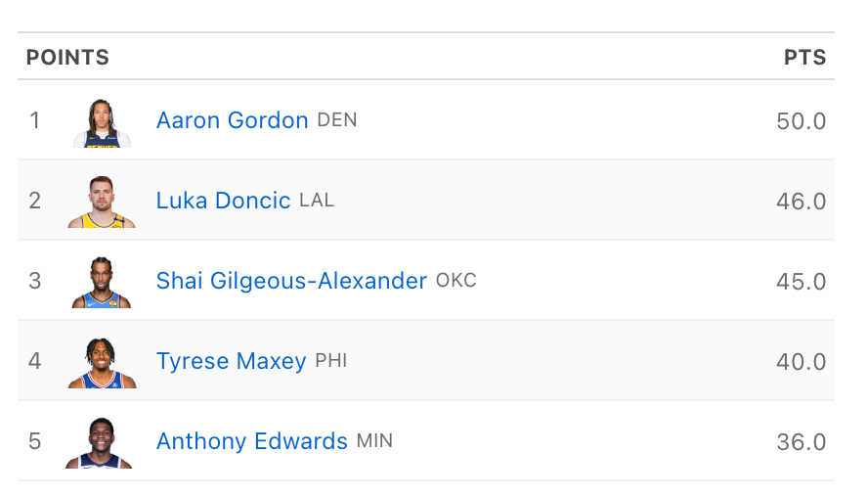
Task: Click the 50.0 points value
Action: [801, 121]
